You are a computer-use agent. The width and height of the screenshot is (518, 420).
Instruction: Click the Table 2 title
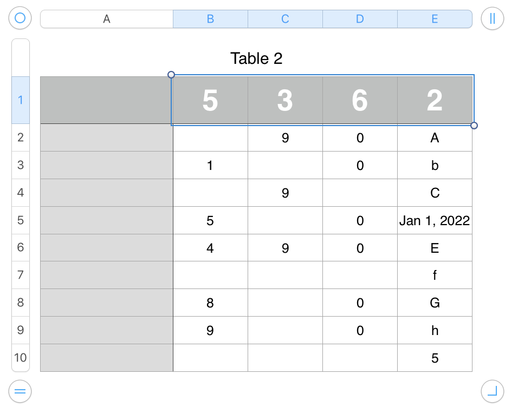(256, 58)
